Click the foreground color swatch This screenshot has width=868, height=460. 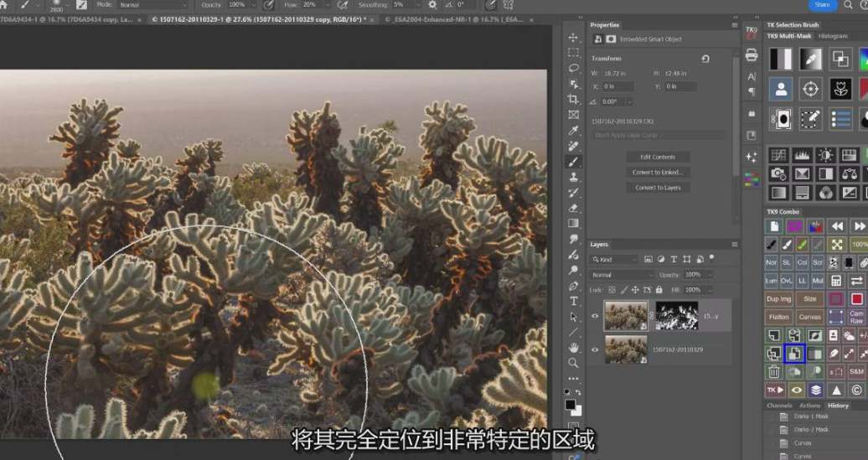570,404
